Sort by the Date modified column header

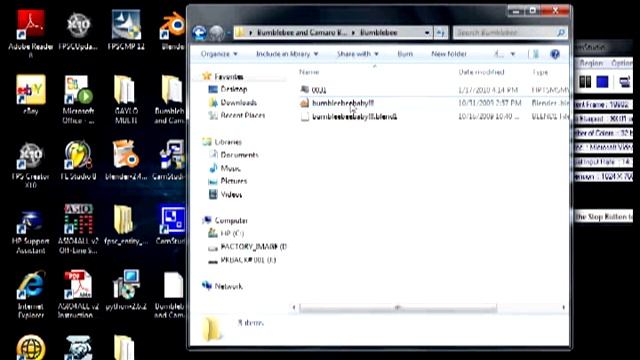[482, 72]
